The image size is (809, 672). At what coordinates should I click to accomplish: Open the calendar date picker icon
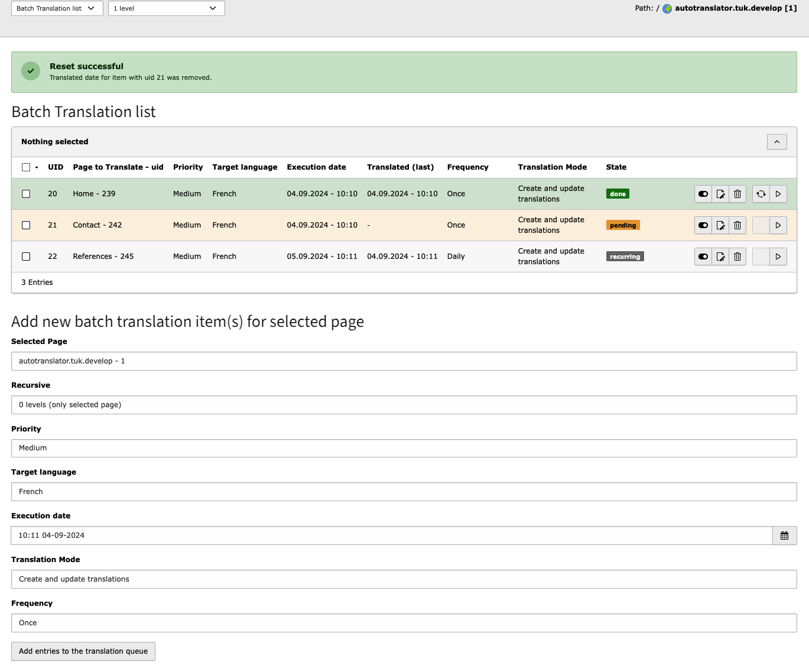[x=785, y=535]
